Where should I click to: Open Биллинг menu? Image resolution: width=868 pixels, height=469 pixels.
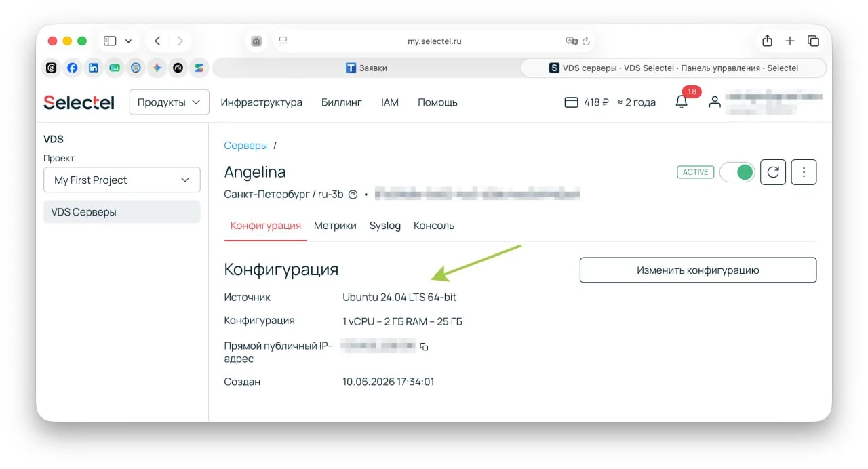pos(342,102)
